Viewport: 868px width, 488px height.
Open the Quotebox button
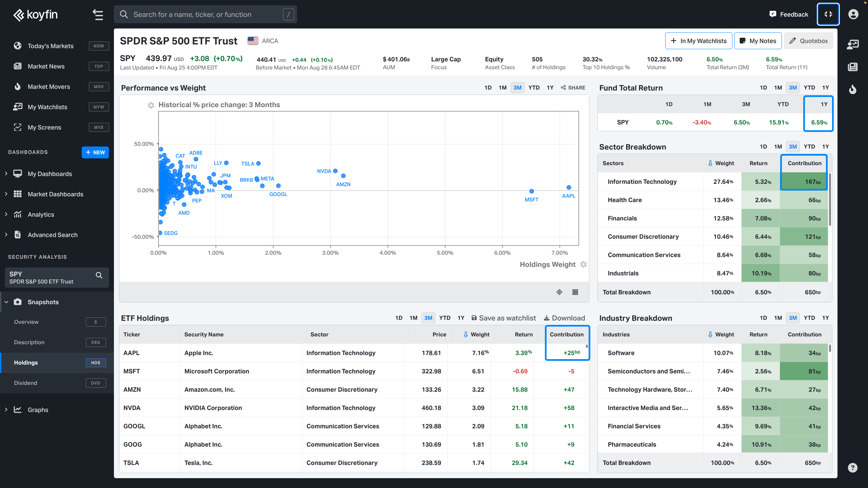tap(808, 41)
